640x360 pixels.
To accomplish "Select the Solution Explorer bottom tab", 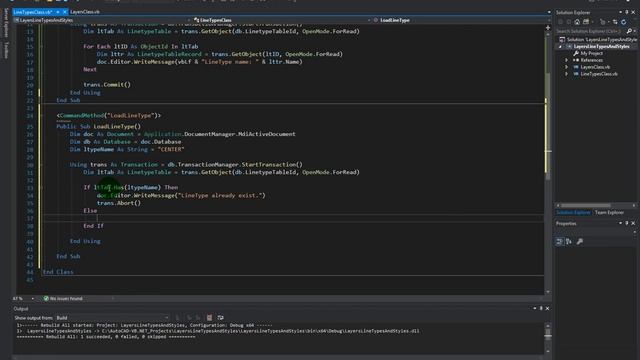I will (x=573, y=212).
